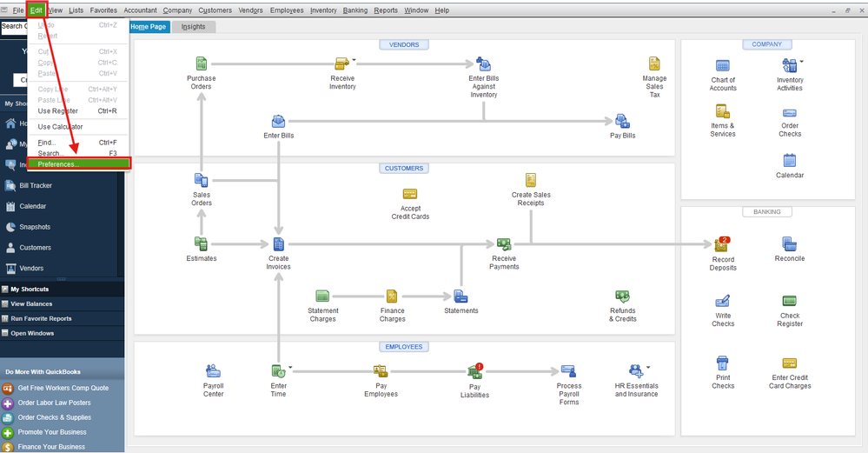This screenshot has height=453, width=868.
Task: Open the Banking menu
Action: 354,10
